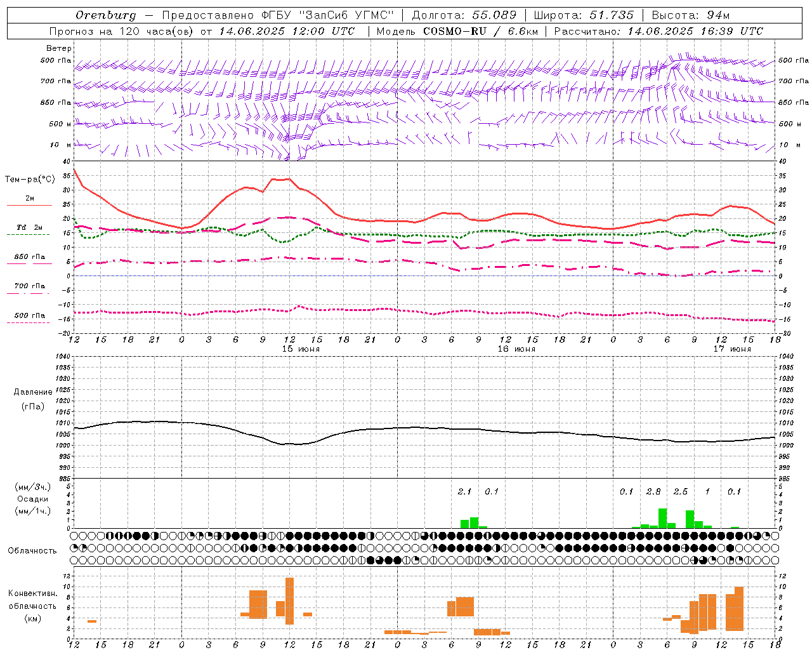Viewport: 812px width, 650px height.
Task: Click the Рассчитано: 14.06.2025 16:39 UTC timestamp
Action: [658, 31]
